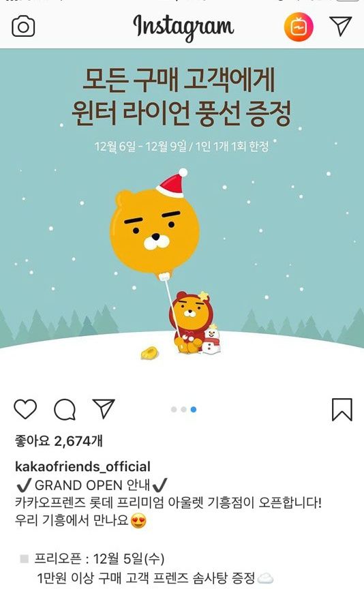Tap the GRAND OPEN 안내 caption line
This screenshot has height=589, width=364.
[x=92, y=485]
